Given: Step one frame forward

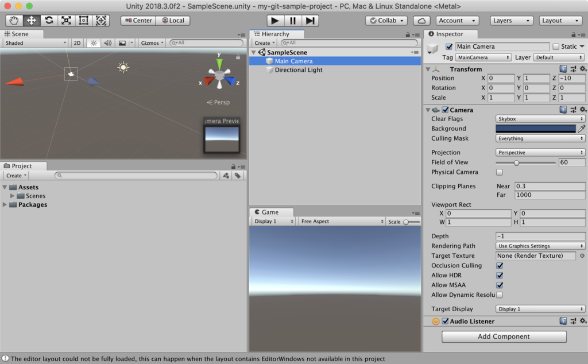Looking at the screenshot, I should pos(310,21).
